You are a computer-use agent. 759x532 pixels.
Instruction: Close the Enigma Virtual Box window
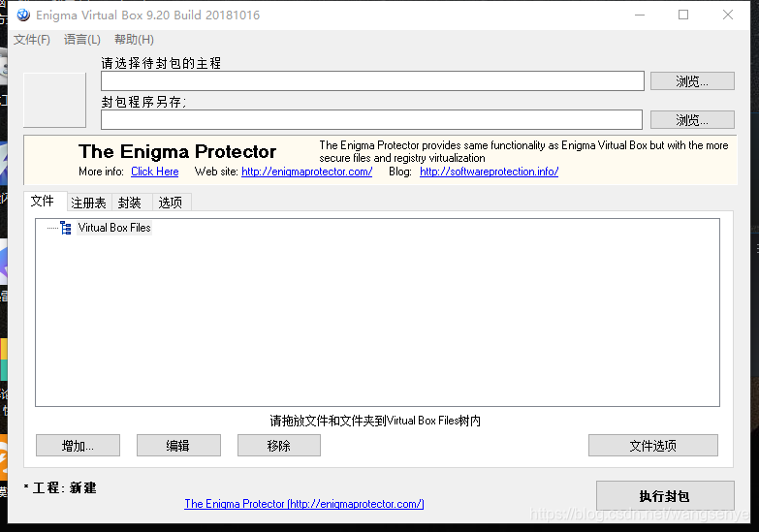click(728, 15)
